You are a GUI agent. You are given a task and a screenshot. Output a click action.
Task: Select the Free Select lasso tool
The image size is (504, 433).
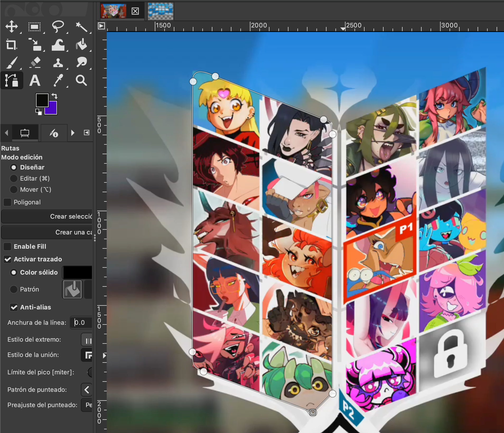pyautogui.click(x=58, y=27)
